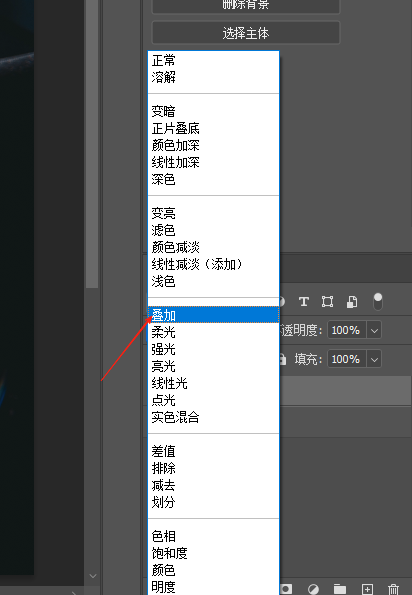
Task: Delete layer with trash icon
Action: (x=393, y=589)
